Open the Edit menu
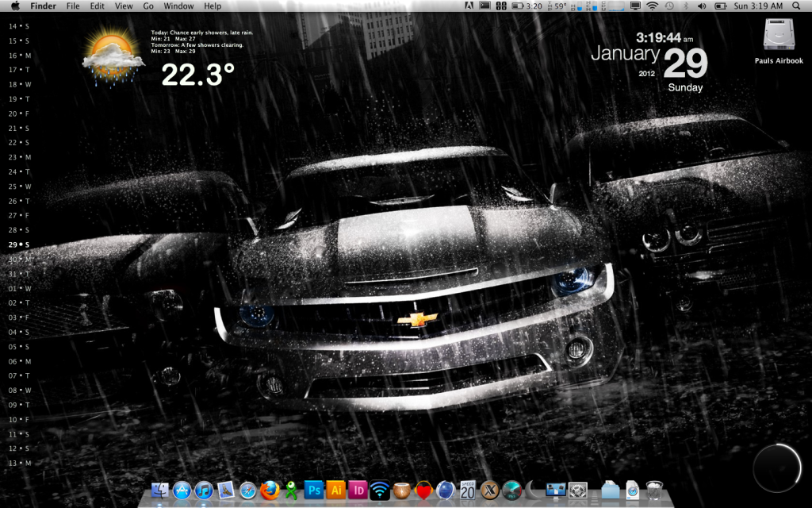Screen dimensions: 812x508 (x=97, y=6)
